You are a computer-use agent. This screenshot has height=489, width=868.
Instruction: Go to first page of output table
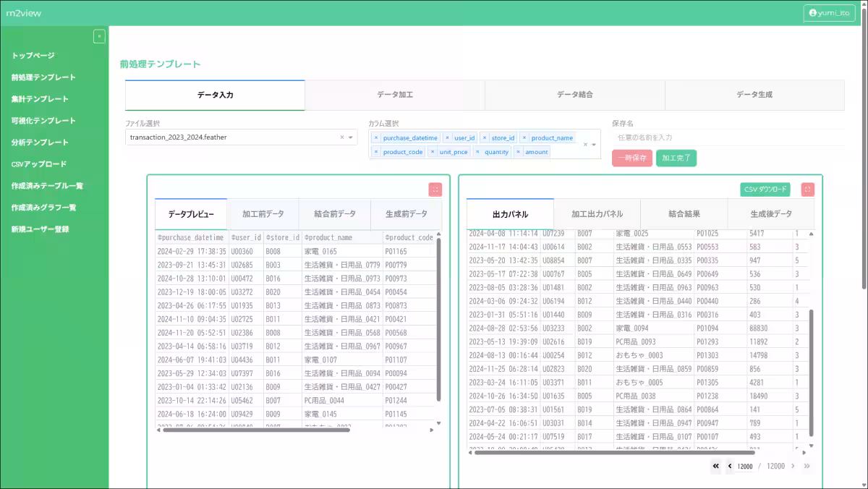tap(715, 467)
